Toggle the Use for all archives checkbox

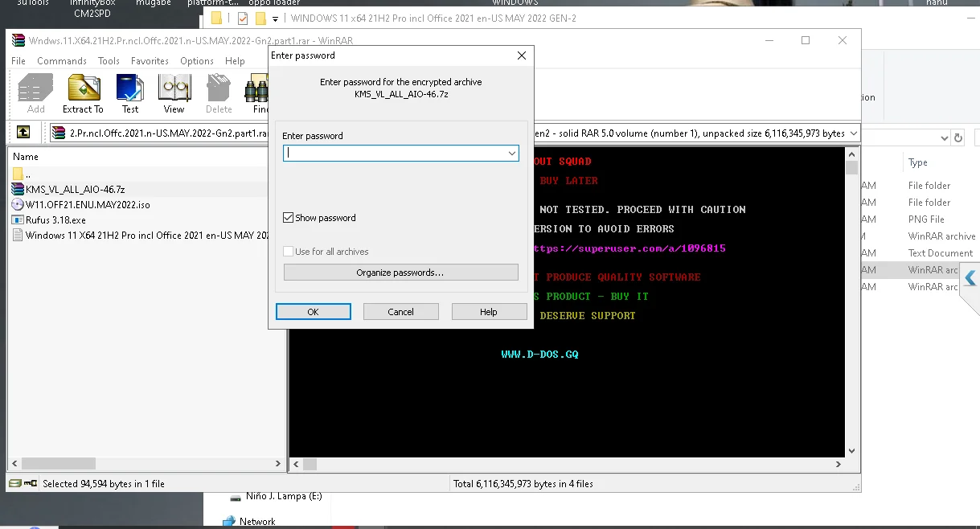[x=289, y=252]
